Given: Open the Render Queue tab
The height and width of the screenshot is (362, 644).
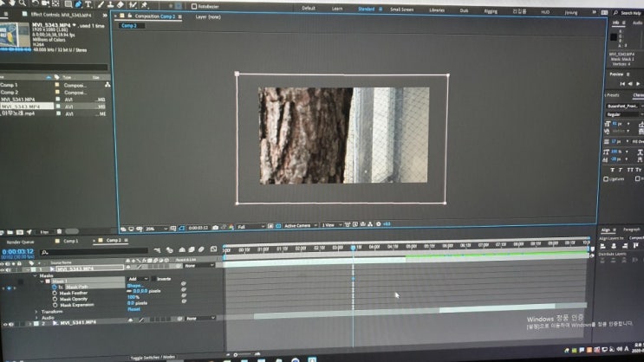Looking at the screenshot, I should coord(20,242).
